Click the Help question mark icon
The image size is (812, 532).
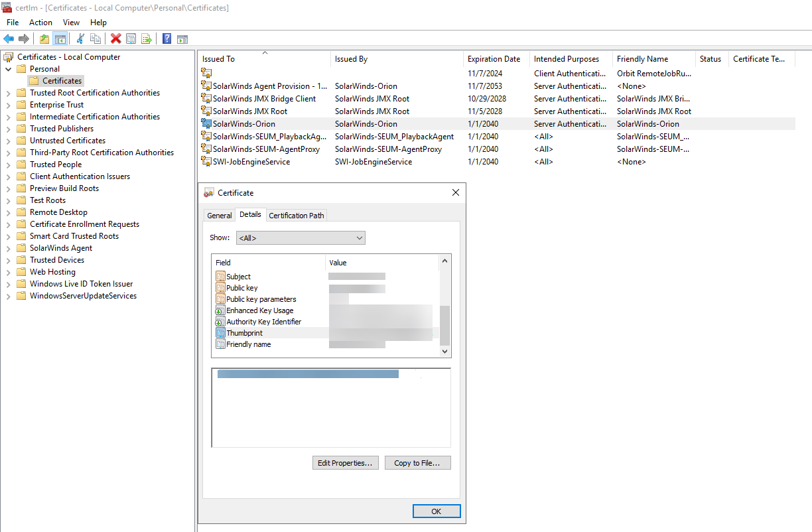coord(167,38)
